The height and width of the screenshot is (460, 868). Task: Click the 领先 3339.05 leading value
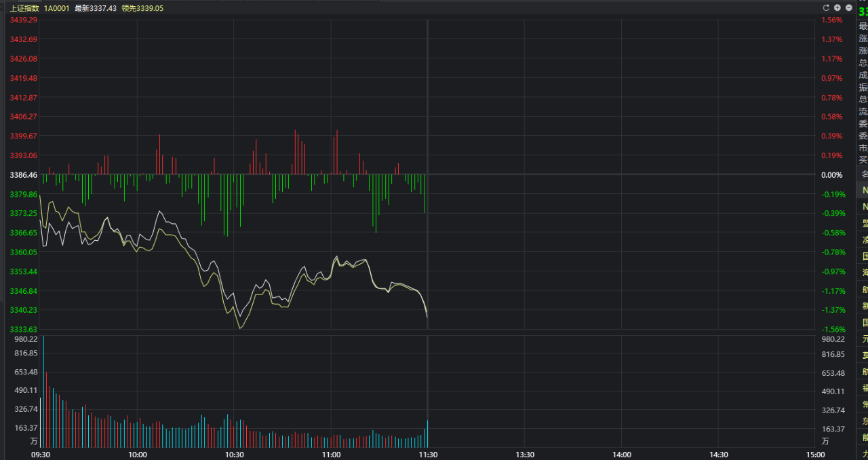pyautogui.click(x=142, y=8)
